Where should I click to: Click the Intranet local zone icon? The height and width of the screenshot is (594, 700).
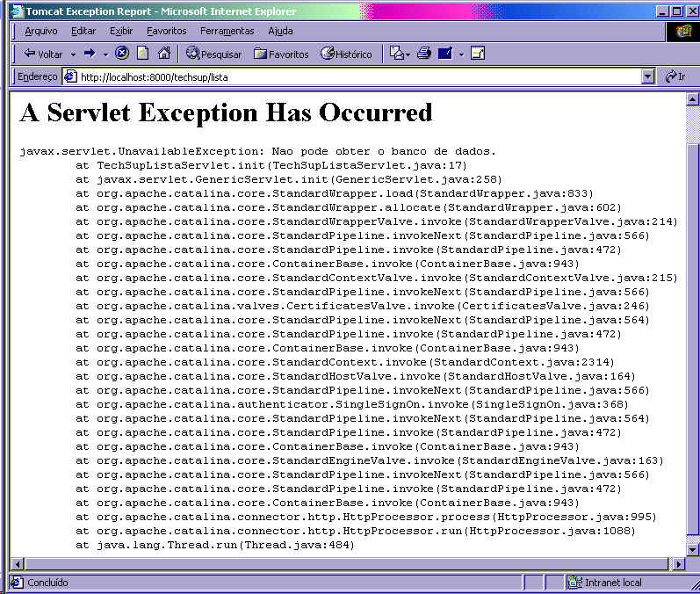[x=574, y=583]
